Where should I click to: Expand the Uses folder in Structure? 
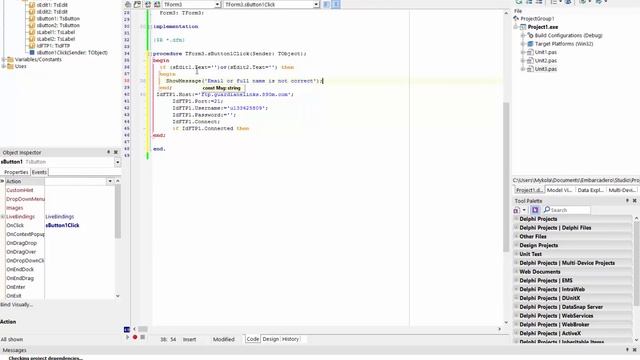4,66
